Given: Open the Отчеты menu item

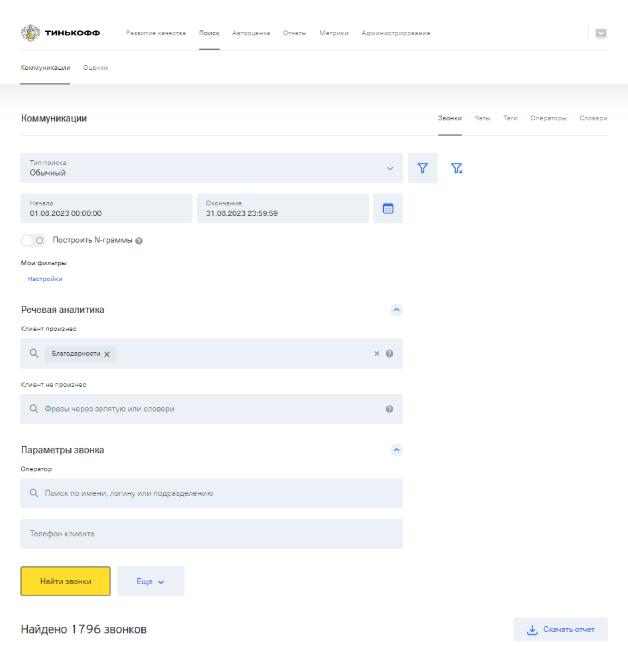Looking at the screenshot, I should tap(295, 33).
